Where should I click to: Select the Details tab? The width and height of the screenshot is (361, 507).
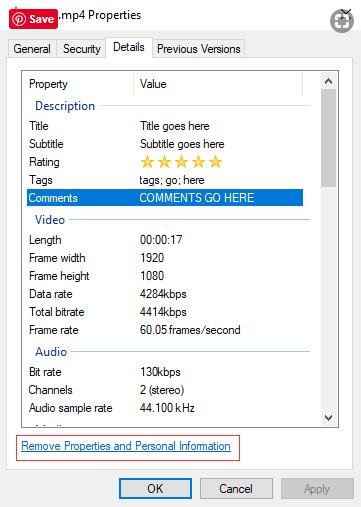point(129,47)
